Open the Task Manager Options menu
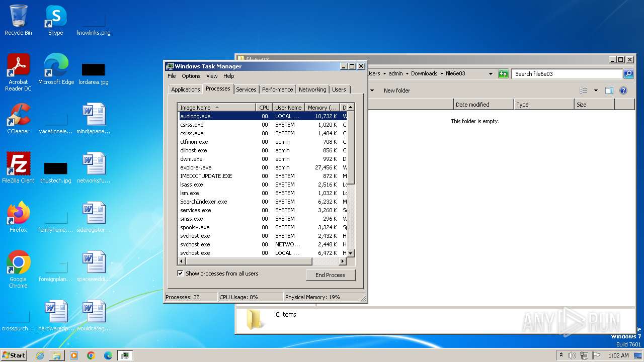Image resolution: width=644 pixels, height=362 pixels. (x=191, y=76)
